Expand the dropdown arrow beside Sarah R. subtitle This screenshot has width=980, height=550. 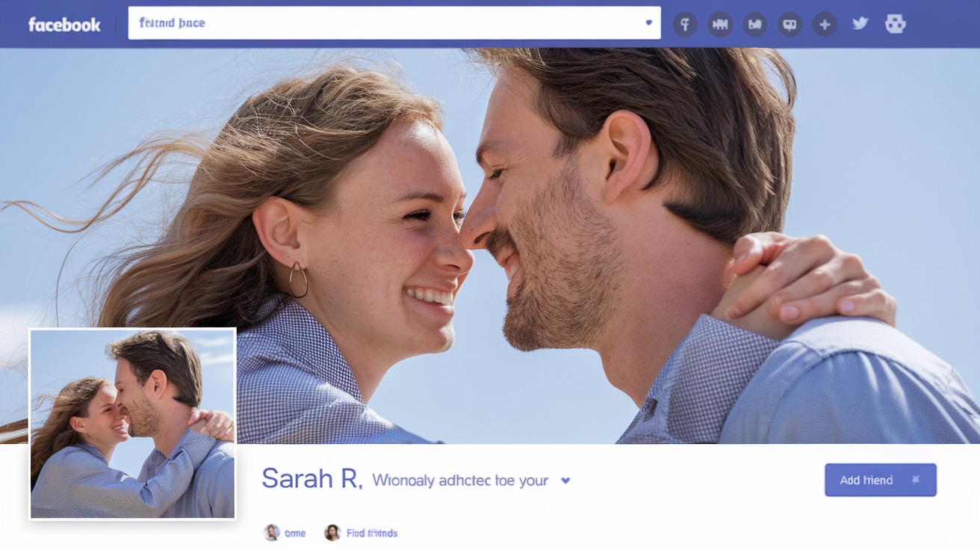click(565, 481)
